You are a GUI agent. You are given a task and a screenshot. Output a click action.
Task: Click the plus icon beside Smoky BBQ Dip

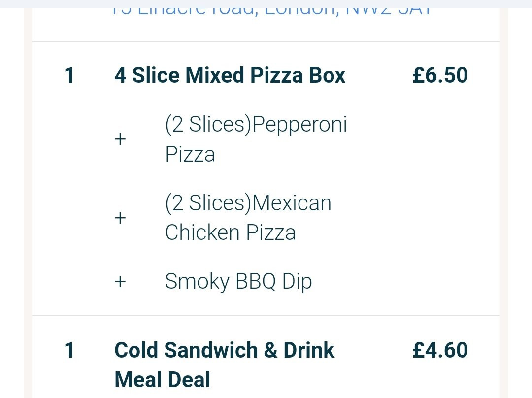(120, 282)
